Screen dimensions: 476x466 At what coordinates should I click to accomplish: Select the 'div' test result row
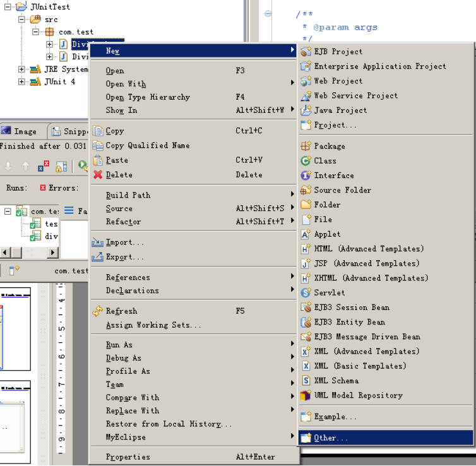coord(44,236)
